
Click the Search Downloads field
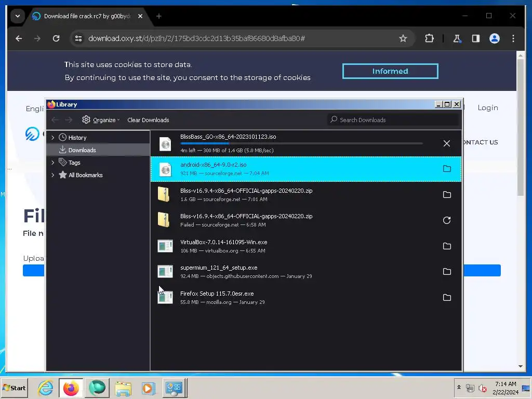tap(393, 120)
